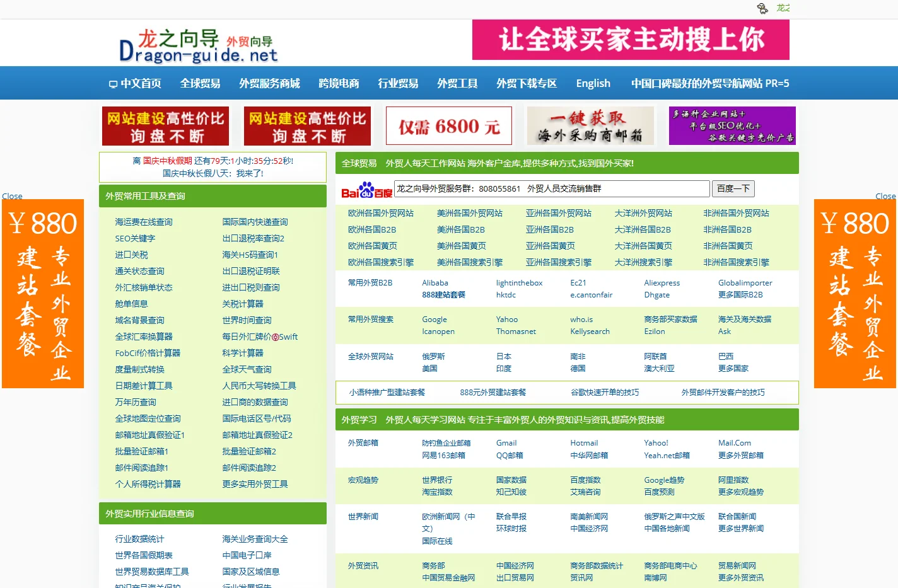Open the Yahoo search link

506,320
